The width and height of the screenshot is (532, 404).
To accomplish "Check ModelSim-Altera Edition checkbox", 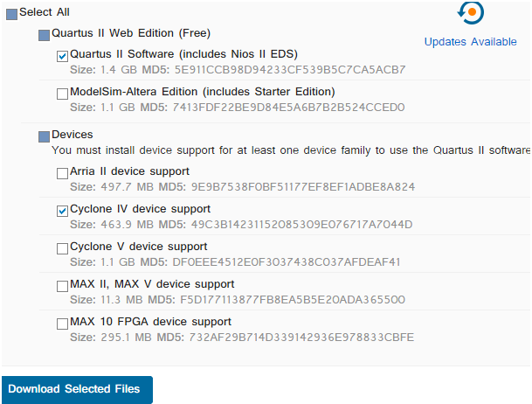I will 62,94.
